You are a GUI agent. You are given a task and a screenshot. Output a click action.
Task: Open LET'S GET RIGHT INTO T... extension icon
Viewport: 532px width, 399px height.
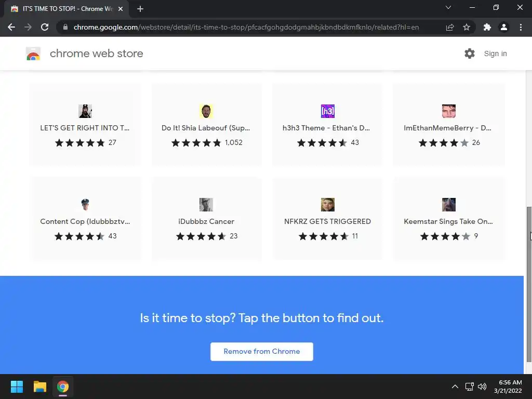[85, 111]
